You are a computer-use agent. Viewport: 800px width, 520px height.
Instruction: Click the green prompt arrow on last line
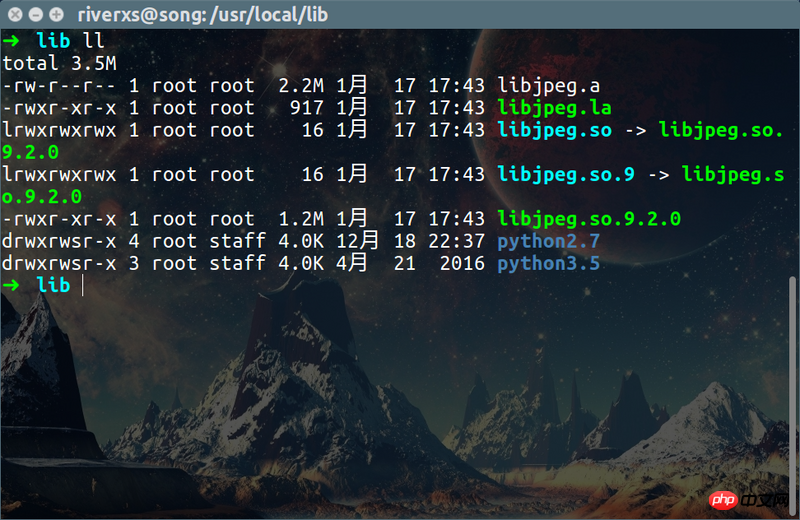[11, 285]
